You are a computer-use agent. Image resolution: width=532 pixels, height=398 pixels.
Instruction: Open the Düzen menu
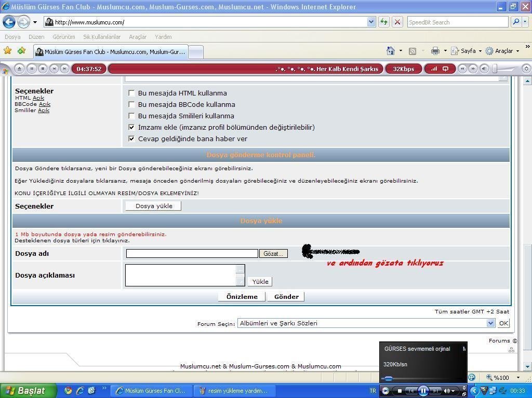coord(36,37)
